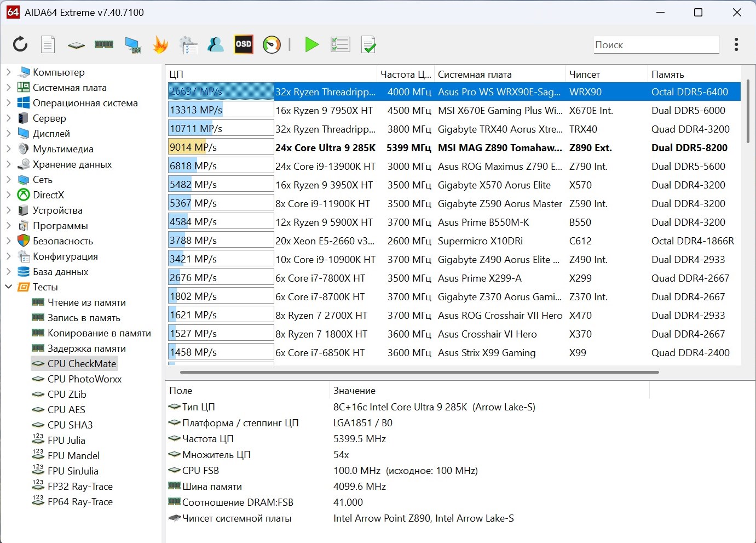Expand the Системная плата tree node
The image size is (756, 543).
point(8,87)
